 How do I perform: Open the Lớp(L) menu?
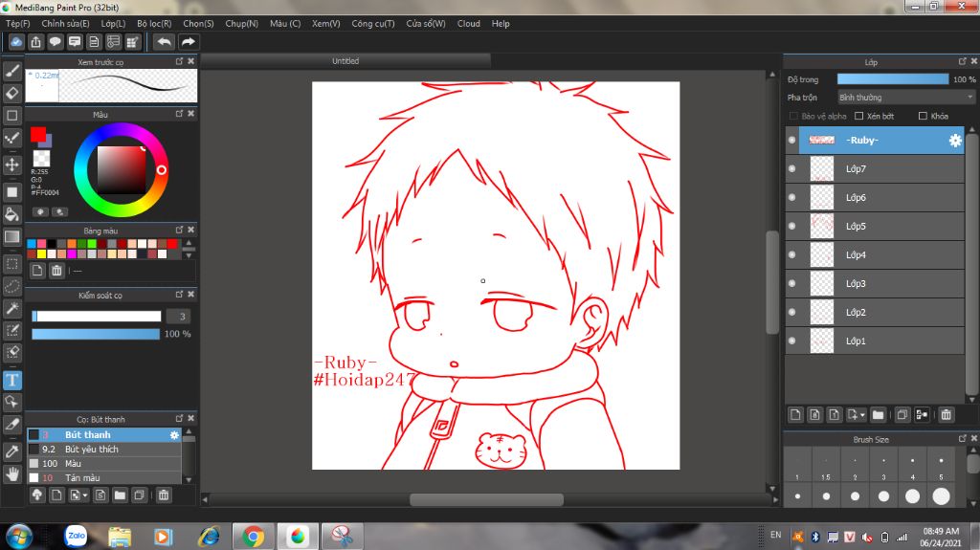113,23
